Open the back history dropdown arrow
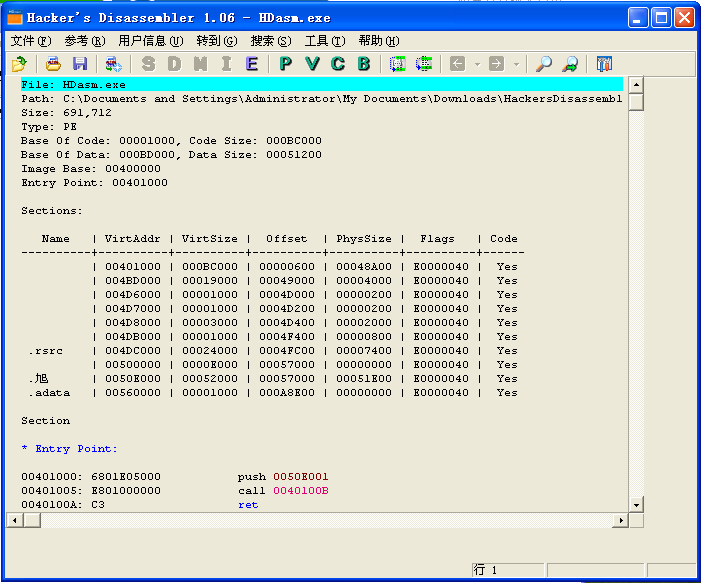This screenshot has width=701, height=583. point(477,64)
